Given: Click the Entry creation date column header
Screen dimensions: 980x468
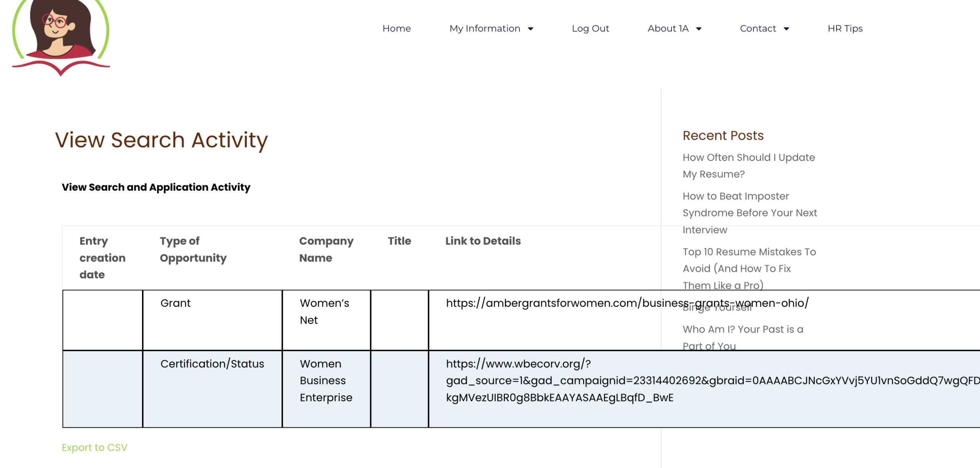Looking at the screenshot, I should pos(102,257).
